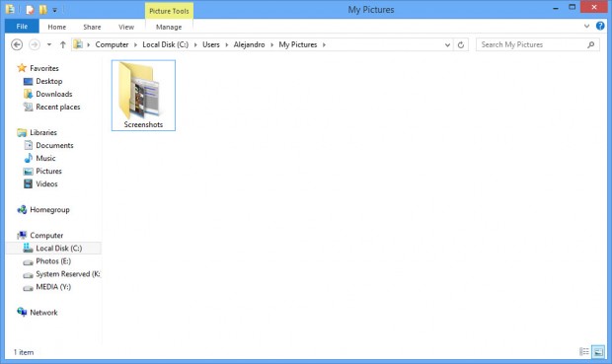The height and width of the screenshot is (364, 612).
Task: Select Local Disk (C:) in the sidebar
Action: pos(54,249)
